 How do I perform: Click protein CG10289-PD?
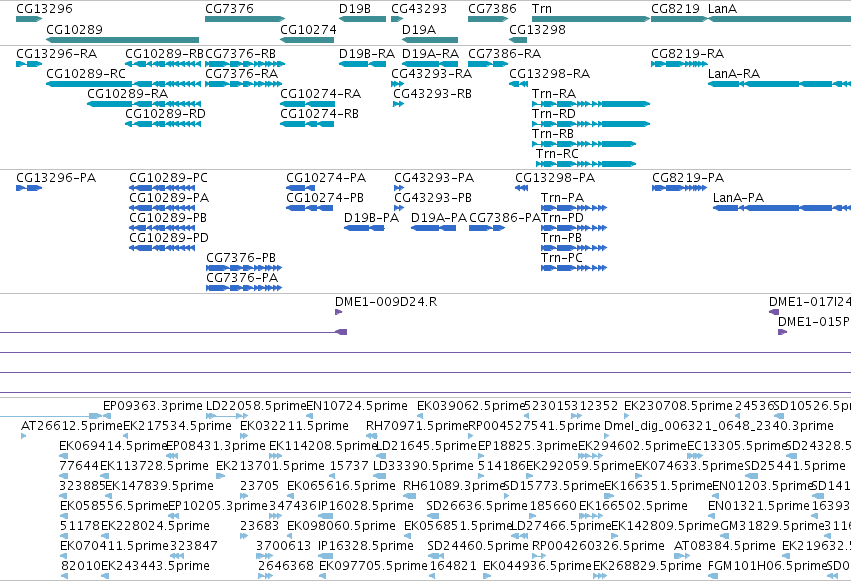tap(169, 238)
